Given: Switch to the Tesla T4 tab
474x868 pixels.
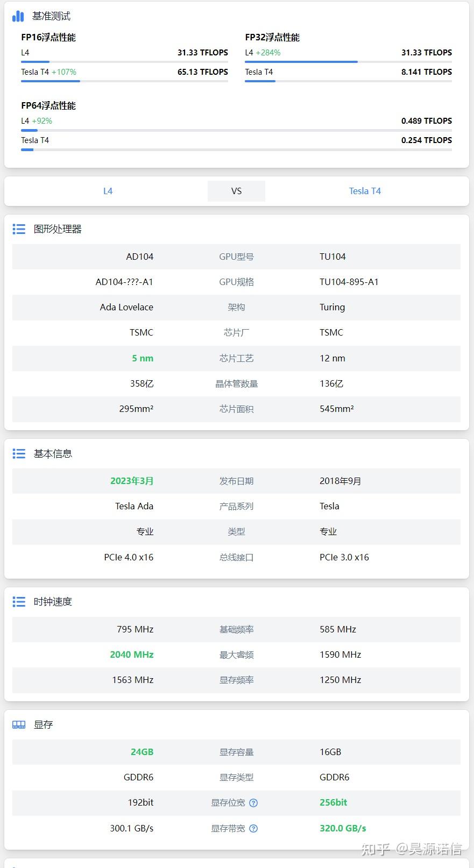Looking at the screenshot, I should point(365,191).
